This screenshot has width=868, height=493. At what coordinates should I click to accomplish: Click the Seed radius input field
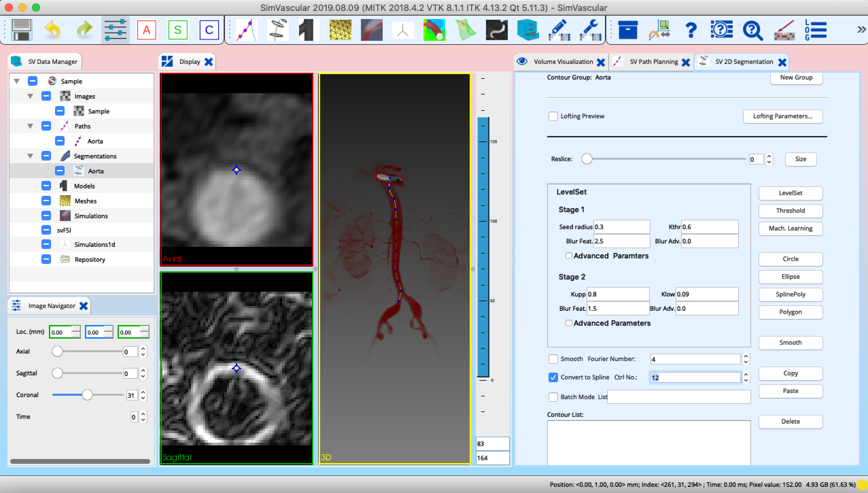point(622,227)
